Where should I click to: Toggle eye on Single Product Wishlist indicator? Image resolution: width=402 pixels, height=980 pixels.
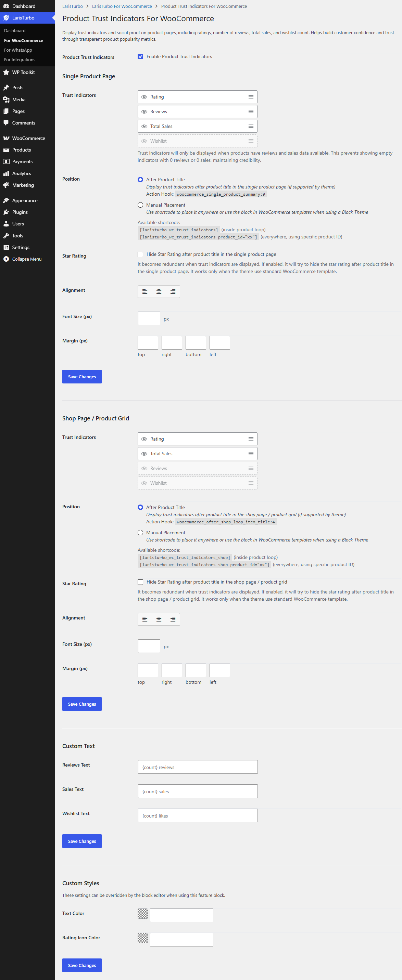144,141
